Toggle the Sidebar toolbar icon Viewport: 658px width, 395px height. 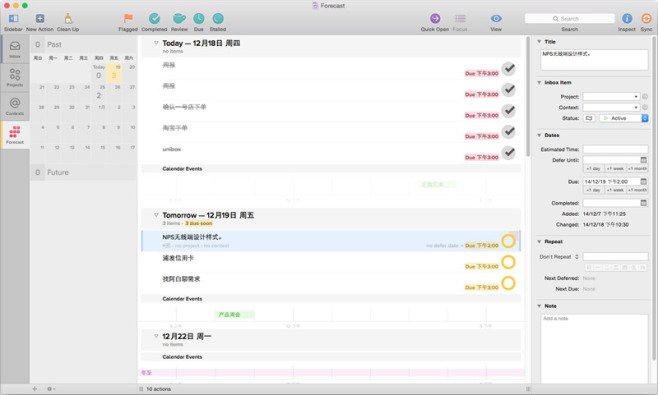tap(13, 18)
